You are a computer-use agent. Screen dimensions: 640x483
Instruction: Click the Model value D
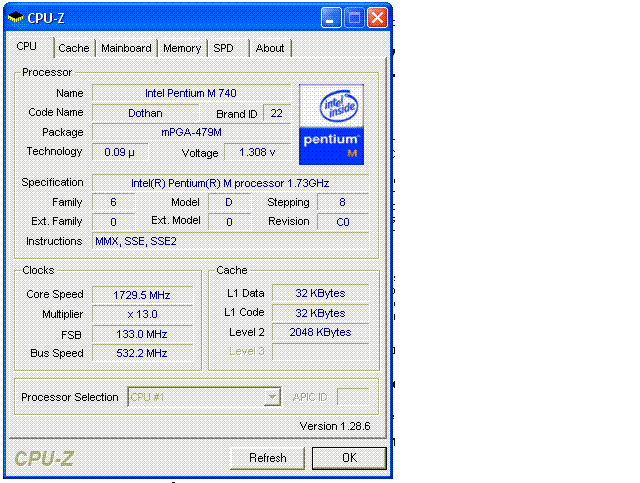click(x=229, y=202)
